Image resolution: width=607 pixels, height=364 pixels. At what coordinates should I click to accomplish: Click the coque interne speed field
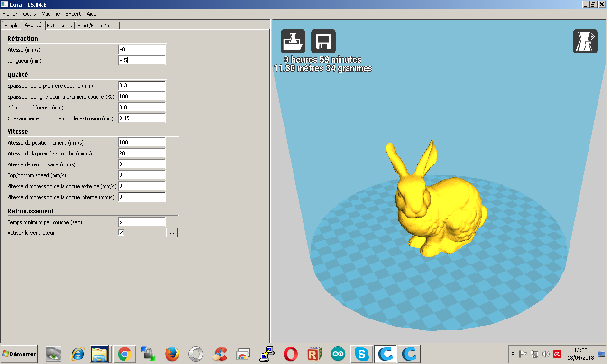tap(142, 197)
